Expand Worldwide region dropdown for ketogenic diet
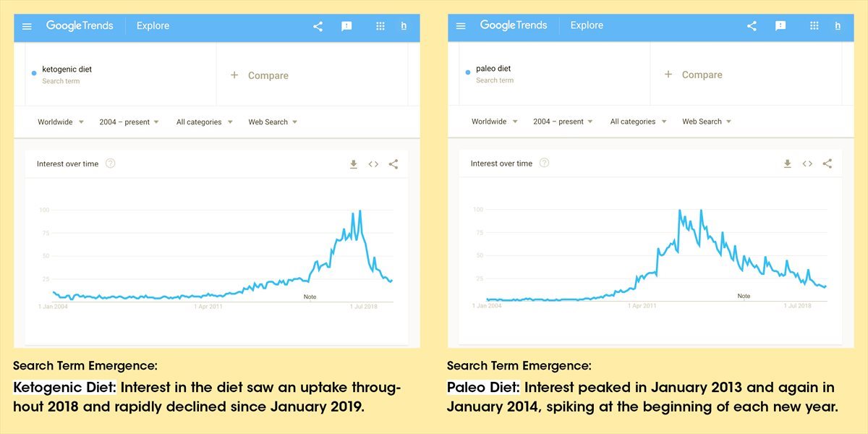The height and width of the screenshot is (434, 868). point(61,122)
